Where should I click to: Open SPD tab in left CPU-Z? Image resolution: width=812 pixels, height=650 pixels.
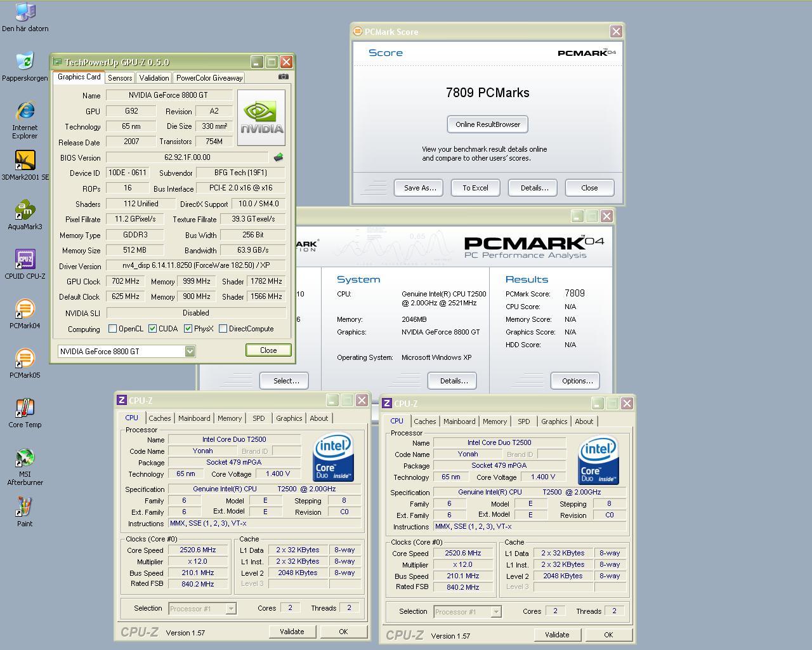(x=259, y=418)
